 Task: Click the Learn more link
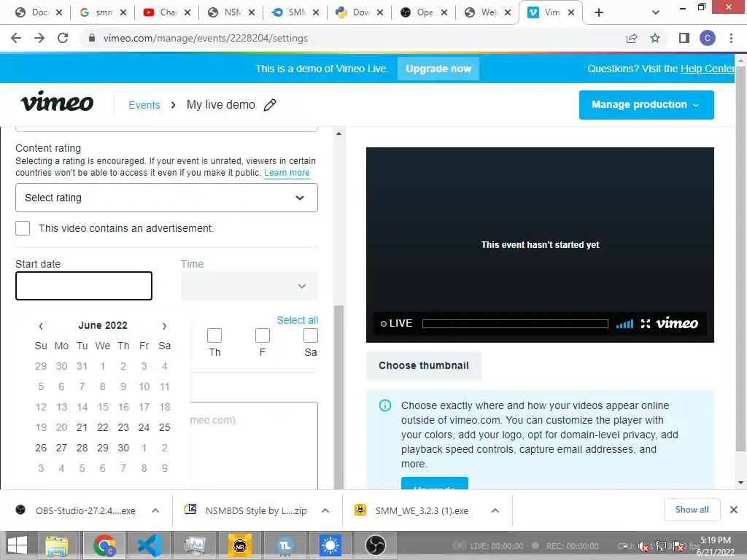[287, 173]
